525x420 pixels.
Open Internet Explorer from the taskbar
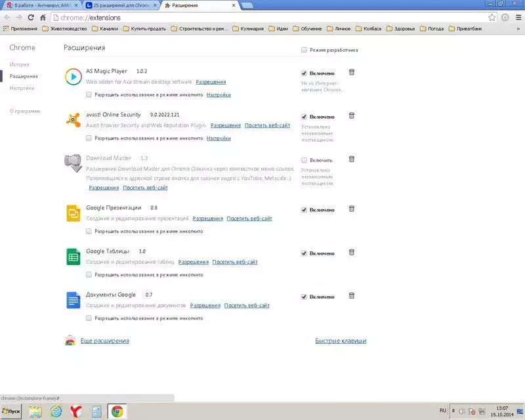pos(56,411)
